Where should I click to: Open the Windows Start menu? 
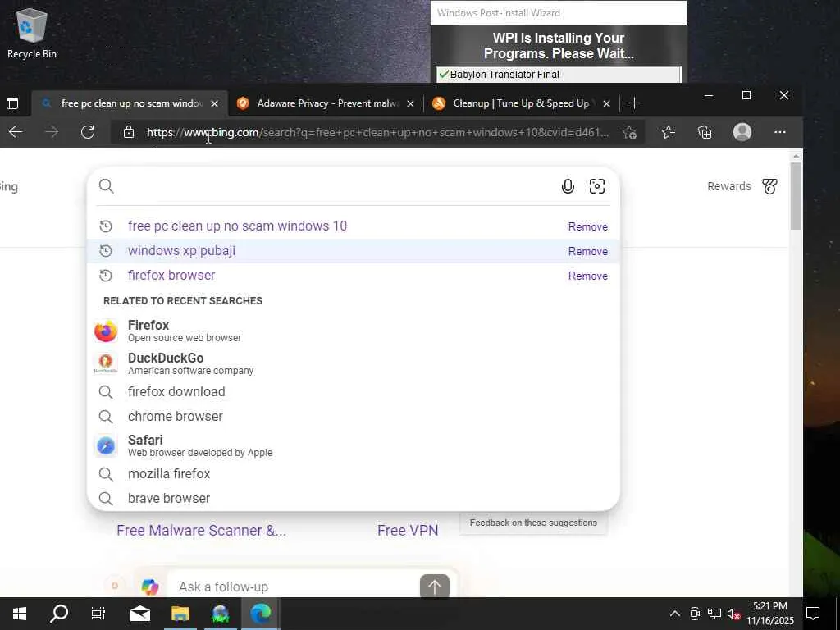[20, 614]
